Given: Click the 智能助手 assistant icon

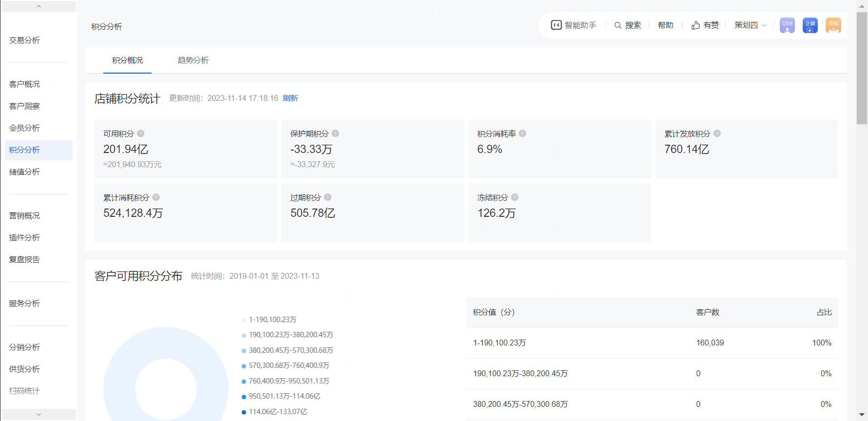Looking at the screenshot, I should coord(556,25).
